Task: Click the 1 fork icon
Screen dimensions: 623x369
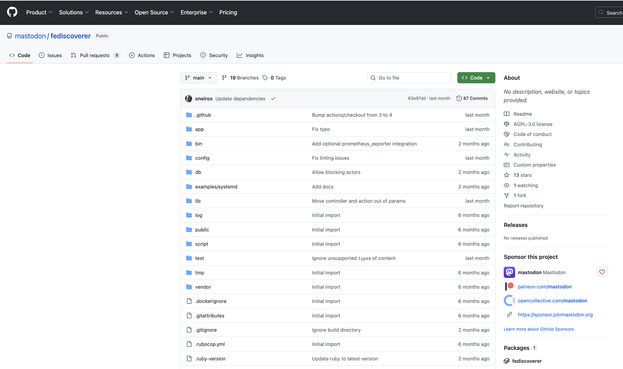Action: [x=507, y=195]
